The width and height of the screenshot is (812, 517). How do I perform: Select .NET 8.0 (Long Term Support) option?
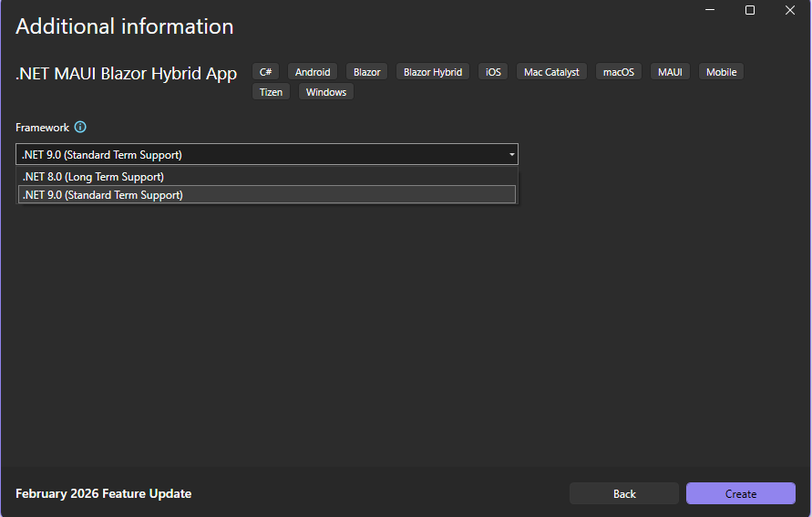point(267,177)
